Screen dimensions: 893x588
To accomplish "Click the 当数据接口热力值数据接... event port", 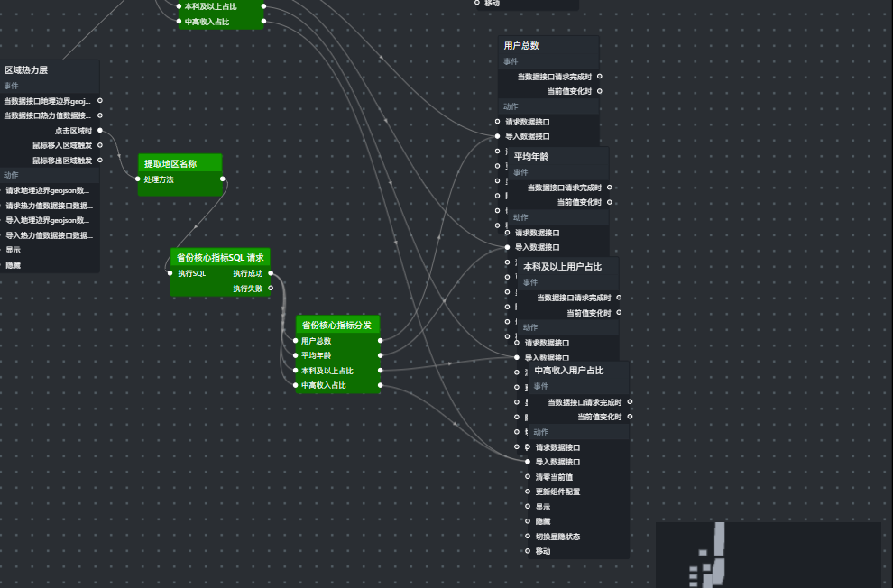I will [x=100, y=115].
